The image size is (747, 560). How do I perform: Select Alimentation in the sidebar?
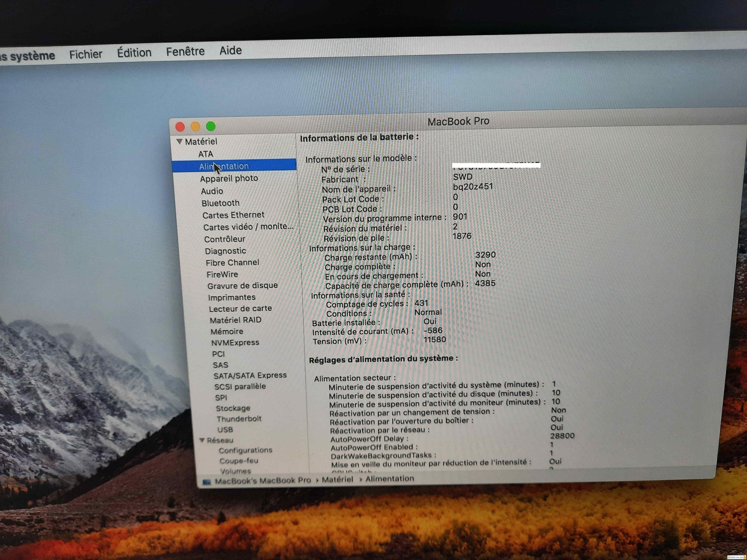pyautogui.click(x=234, y=165)
